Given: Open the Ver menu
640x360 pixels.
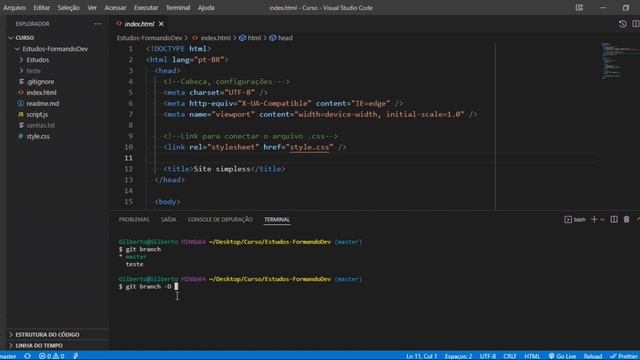Looking at the screenshot, I should [x=92, y=8].
